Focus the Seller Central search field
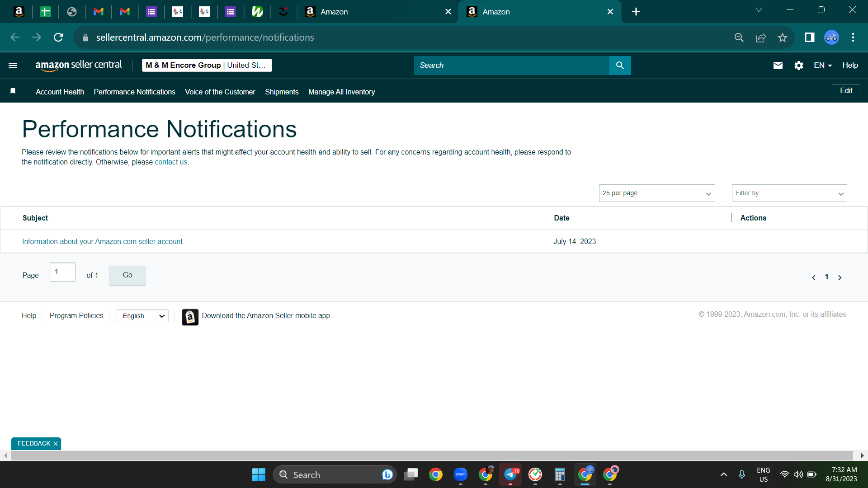 pyautogui.click(x=511, y=66)
